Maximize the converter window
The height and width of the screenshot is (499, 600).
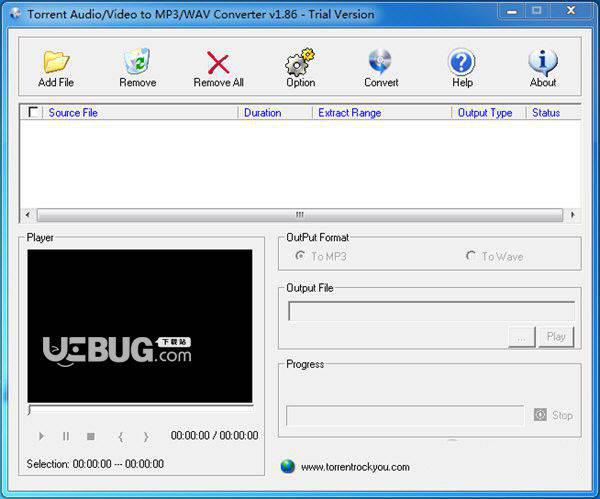coord(537,11)
